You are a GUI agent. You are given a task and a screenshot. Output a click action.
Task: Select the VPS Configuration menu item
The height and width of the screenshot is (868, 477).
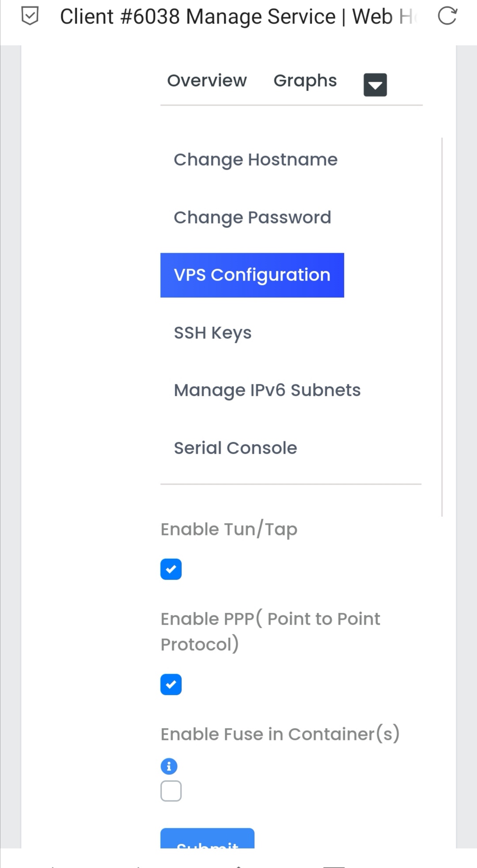tap(252, 275)
